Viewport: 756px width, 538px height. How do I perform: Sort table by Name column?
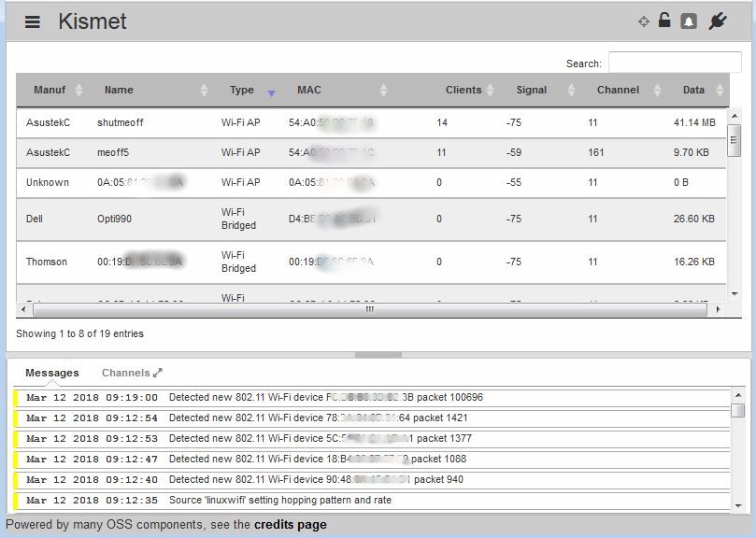coord(119,90)
